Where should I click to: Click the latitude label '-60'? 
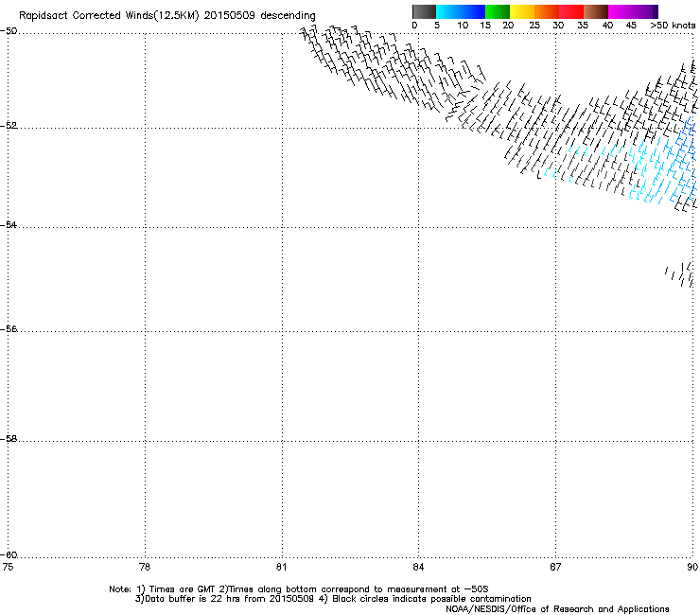click(9, 554)
